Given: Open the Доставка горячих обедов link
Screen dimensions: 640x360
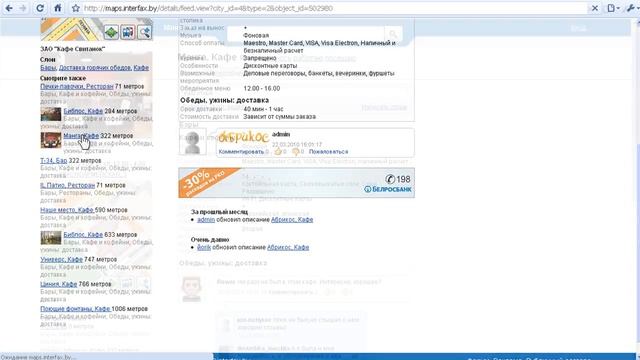Looking at the screenshot, I should (x=95, y=68).
